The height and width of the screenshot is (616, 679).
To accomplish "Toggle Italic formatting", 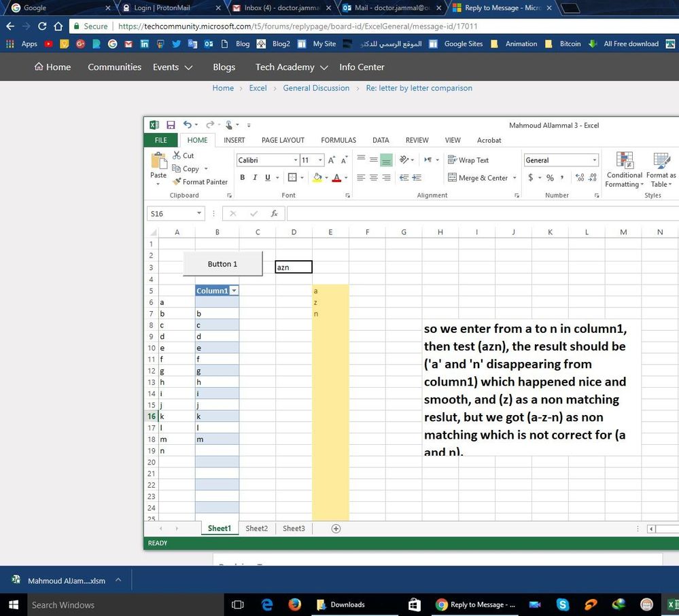I will click(x=255, y=177).
